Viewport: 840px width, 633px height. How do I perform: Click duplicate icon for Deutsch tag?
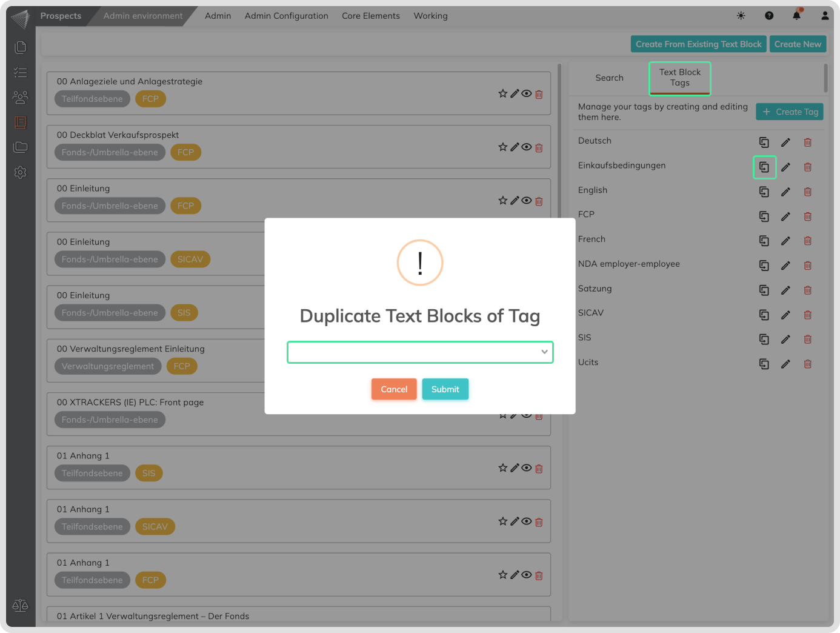[x=764, y=142]
